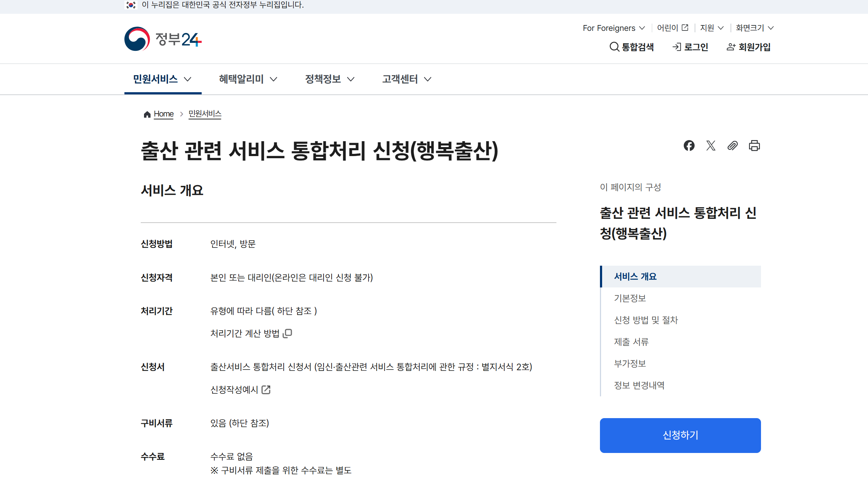Expand For Foreigners dropdown
868x482 pixels.
click(x=614, y=28)
